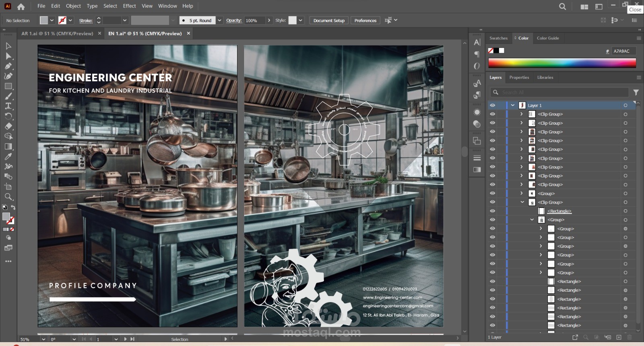Create new layer in Layers panel
Image resolution: width=644 pixels, height=346 pixels.
(x=619, y=337)
